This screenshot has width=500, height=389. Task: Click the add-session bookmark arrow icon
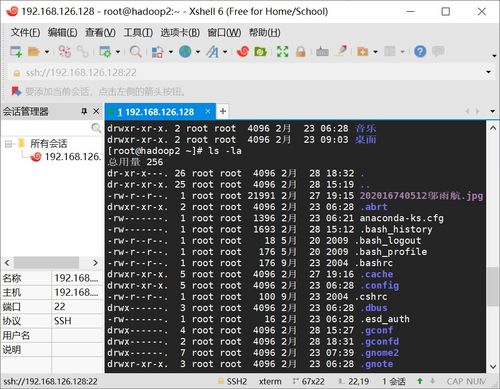16,91
